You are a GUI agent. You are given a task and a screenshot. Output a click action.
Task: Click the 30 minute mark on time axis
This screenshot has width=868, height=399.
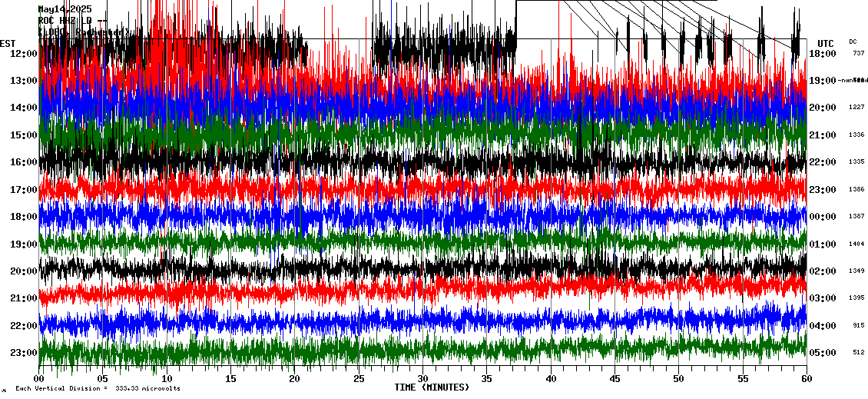422,378
